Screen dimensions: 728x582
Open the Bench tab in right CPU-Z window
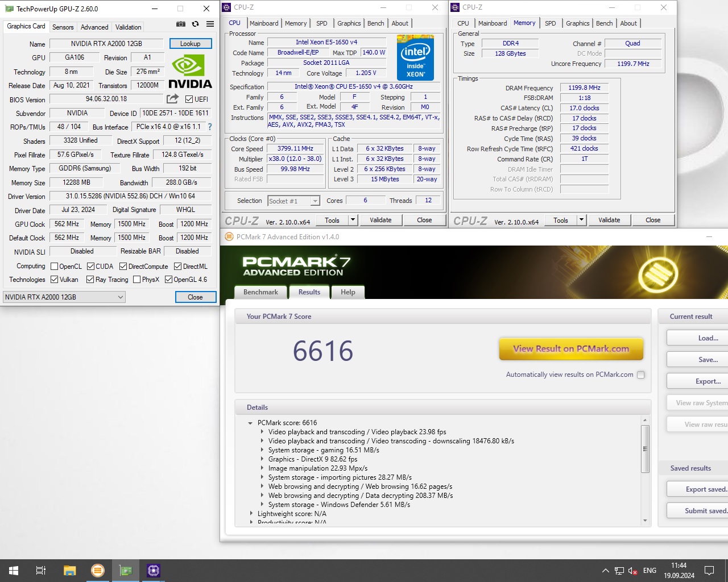pyautogui.click(x=604, y=23)
